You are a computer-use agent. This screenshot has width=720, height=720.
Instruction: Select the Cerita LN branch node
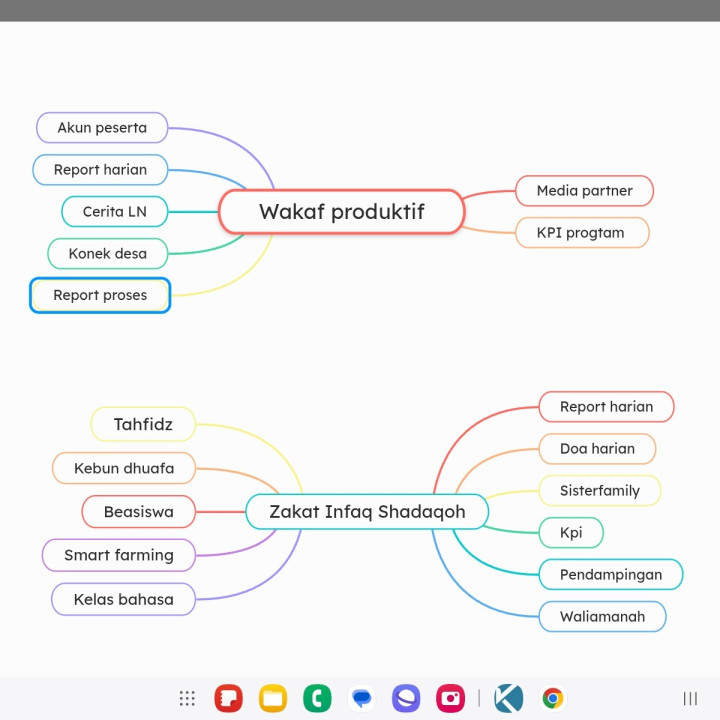[x=114, y=212]
